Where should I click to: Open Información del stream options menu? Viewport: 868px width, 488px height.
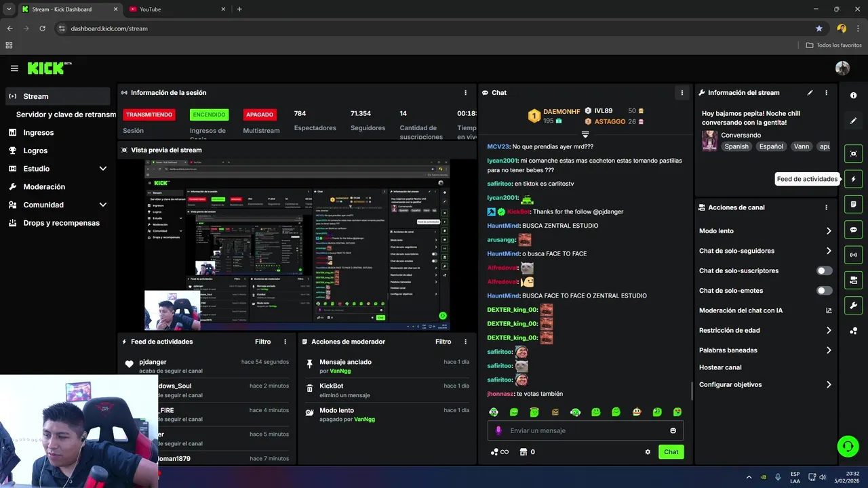(x=826, y=93)
